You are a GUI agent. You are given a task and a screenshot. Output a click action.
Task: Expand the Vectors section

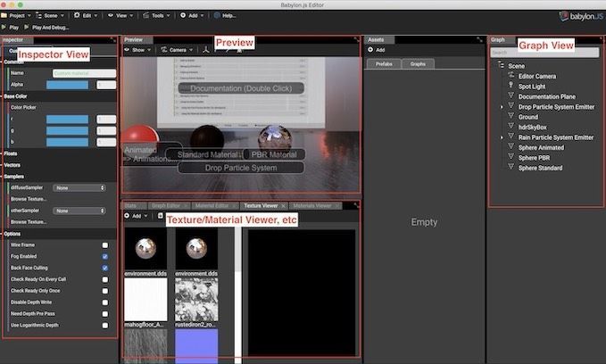(x=12, y=165)
